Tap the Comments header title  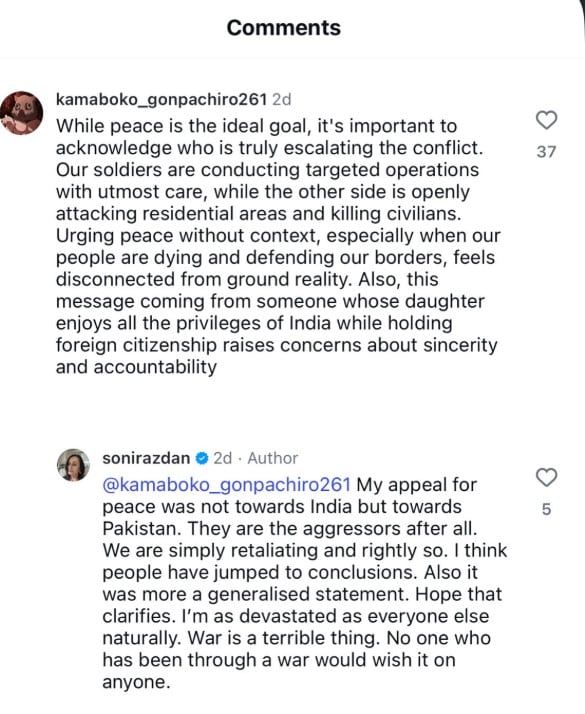[x=284, y=28]
